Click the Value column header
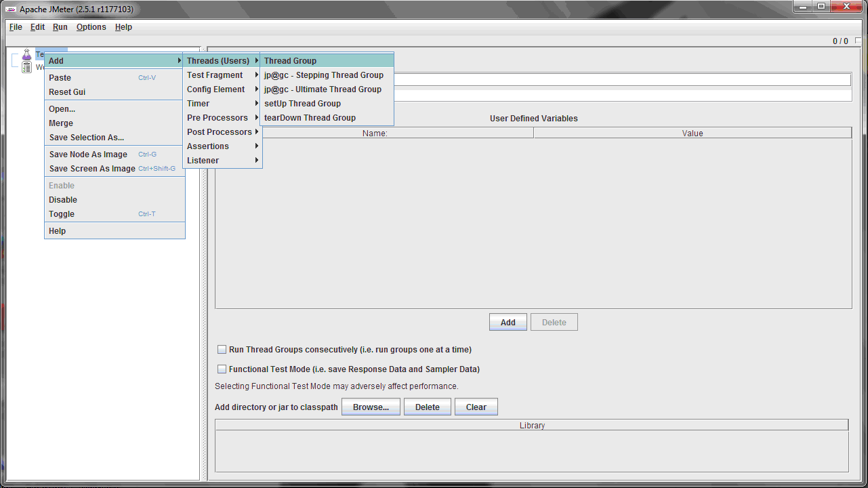 pyautogui.click(x=693, y=134)
